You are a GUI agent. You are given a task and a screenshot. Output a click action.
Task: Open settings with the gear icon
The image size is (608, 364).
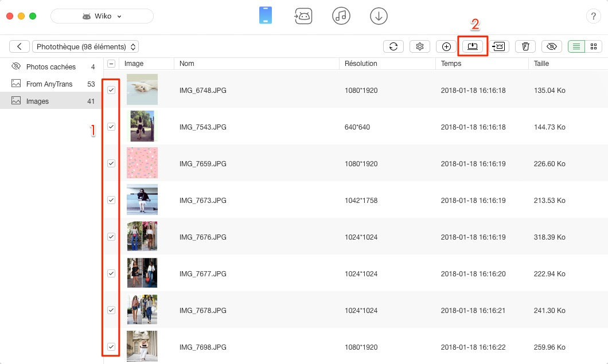420,46
